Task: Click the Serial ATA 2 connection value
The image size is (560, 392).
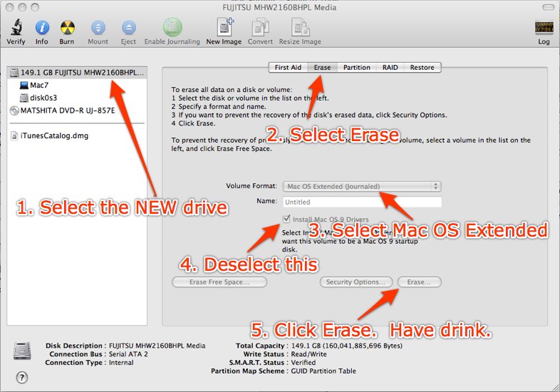Action: tap(128, 354)
